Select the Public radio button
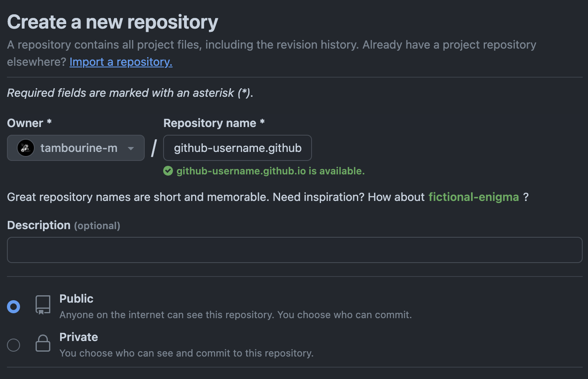 point(13,306)
